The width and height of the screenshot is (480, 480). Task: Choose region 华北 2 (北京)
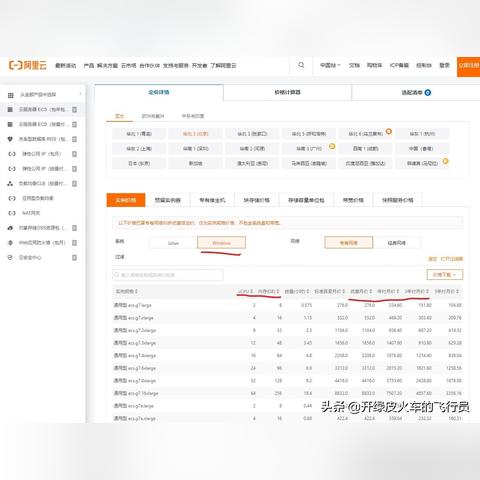[195, 134]
